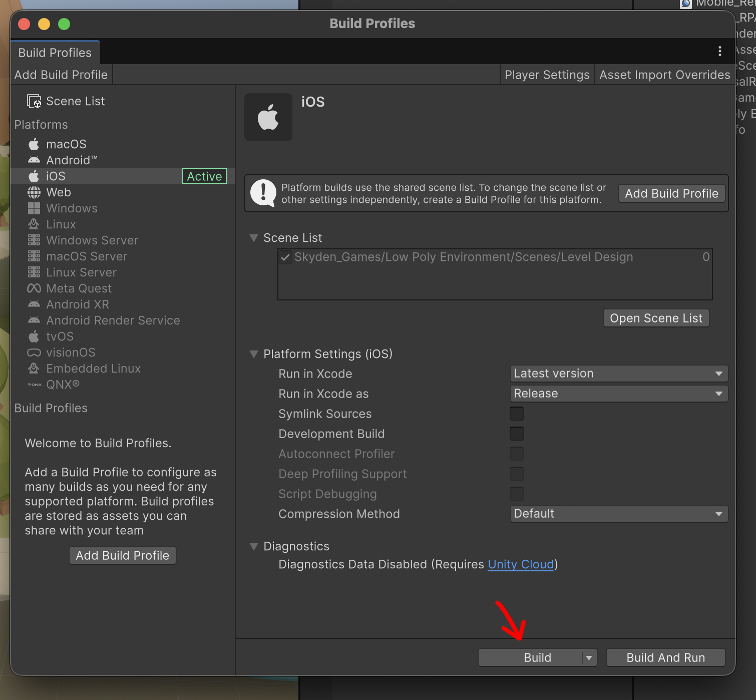Enable the Symlink Sources checkbox
The image size is (756, 700).
pyautogui.click(x=517, y=414)
